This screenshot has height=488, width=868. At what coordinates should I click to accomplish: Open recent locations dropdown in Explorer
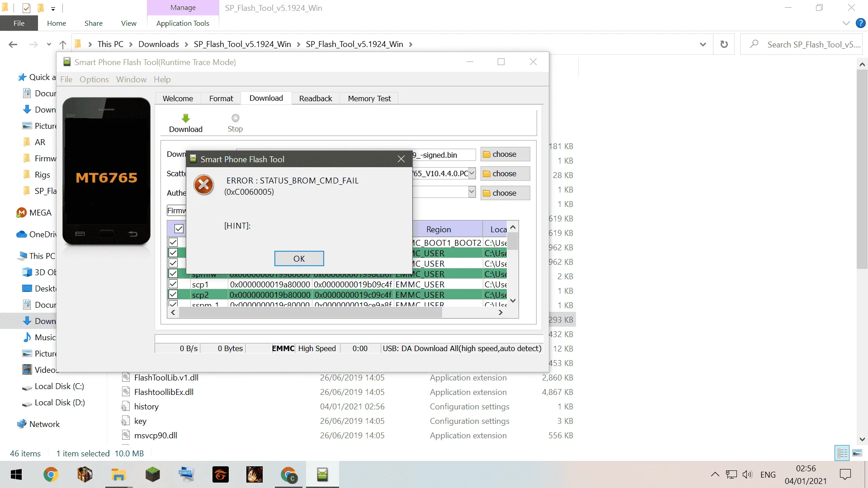[49, 44]
